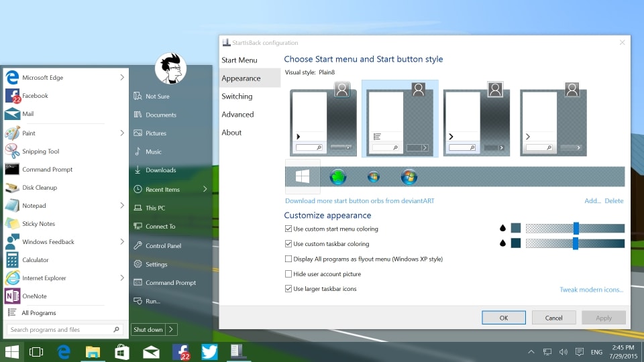Open the Shut down options arrow
The height and width of the screenshot is (362, 644).
tap(171, 330)
